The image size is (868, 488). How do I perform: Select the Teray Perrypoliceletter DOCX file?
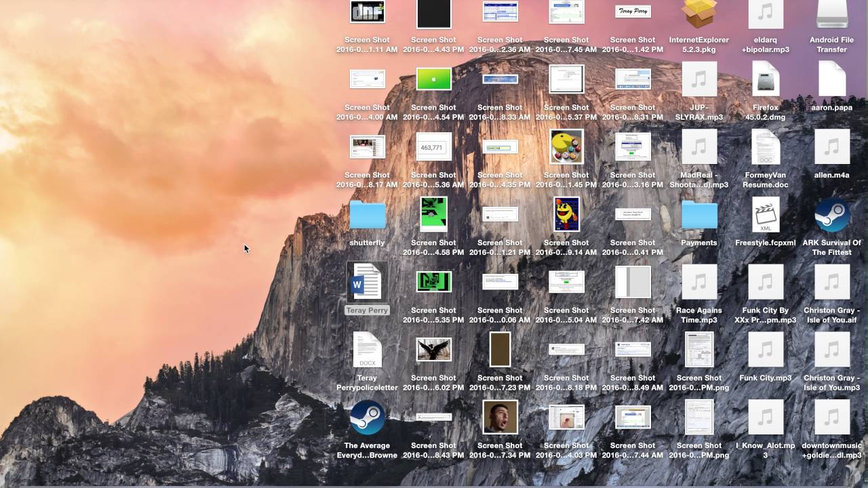pyautogui.click(x=367, y=349)
